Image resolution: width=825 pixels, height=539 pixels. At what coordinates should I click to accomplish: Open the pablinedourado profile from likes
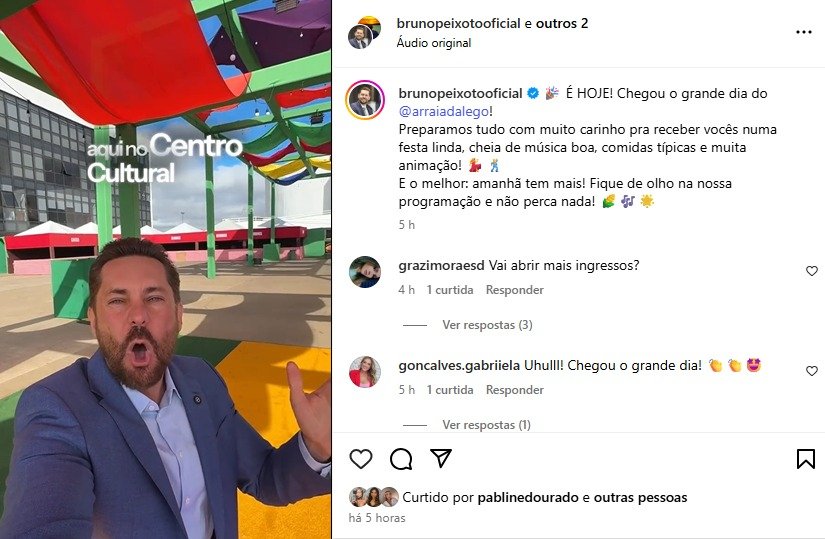528,497
